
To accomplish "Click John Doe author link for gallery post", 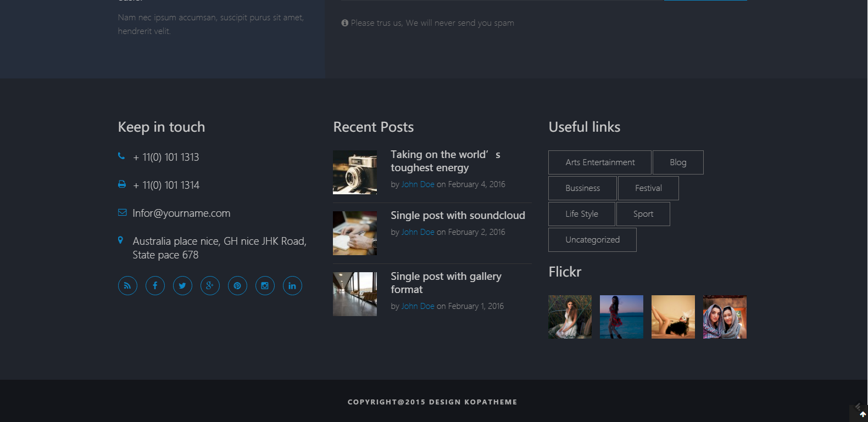I will tap(418, 306).
